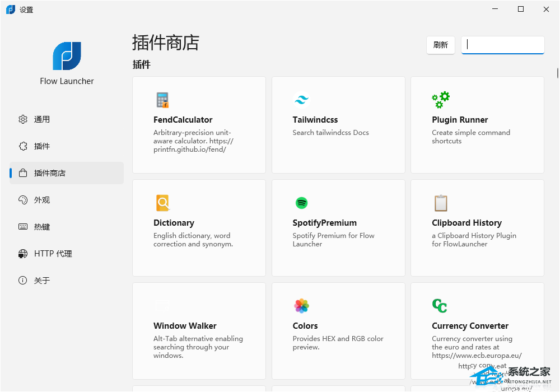560x392 pixels.
Task: Click the info icon next to 关于
Action: (x=23, y=280)
